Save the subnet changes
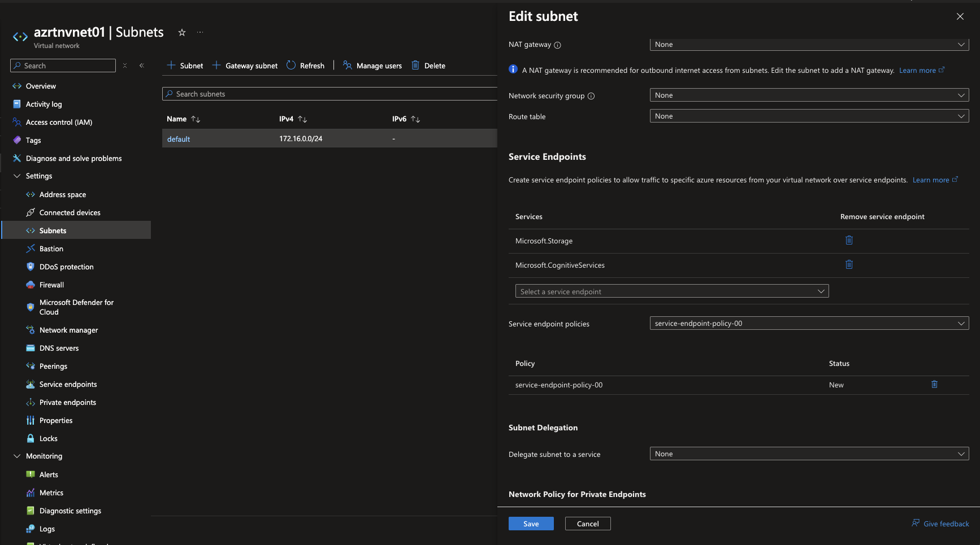 click(531, 523)
